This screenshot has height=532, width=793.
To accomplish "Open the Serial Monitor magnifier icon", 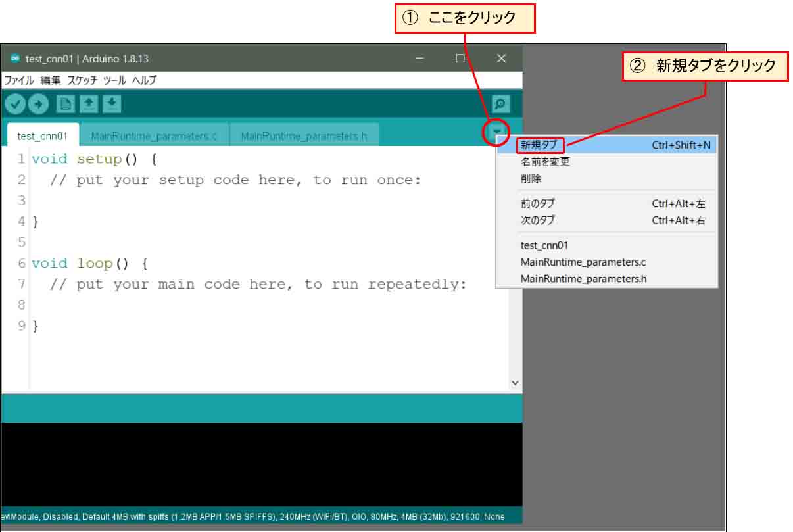I will (501, 104).
